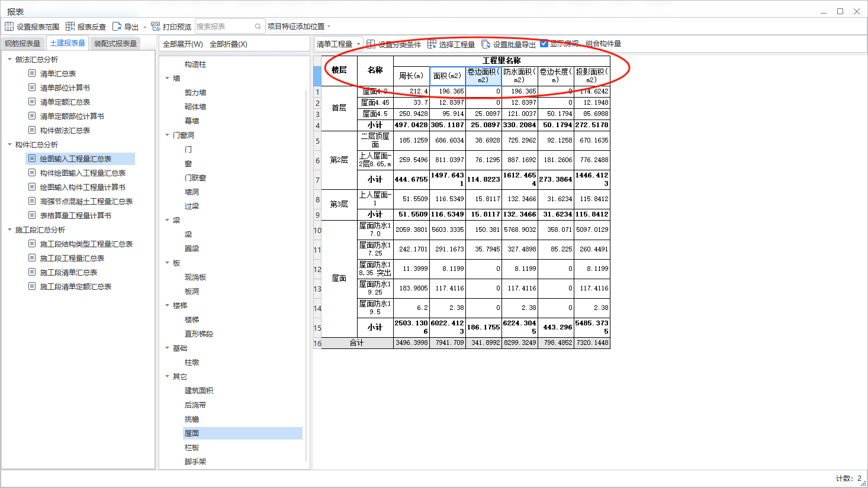Click the 打印预览 print preview icon
Screen dimensions: 868x488
(x=156, y=26)
